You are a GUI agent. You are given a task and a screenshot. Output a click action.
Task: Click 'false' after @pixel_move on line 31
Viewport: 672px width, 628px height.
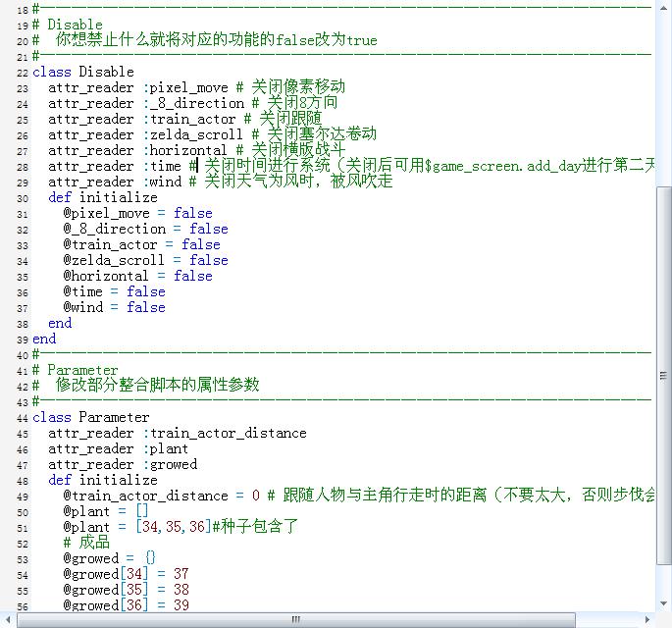click(193, 213)
